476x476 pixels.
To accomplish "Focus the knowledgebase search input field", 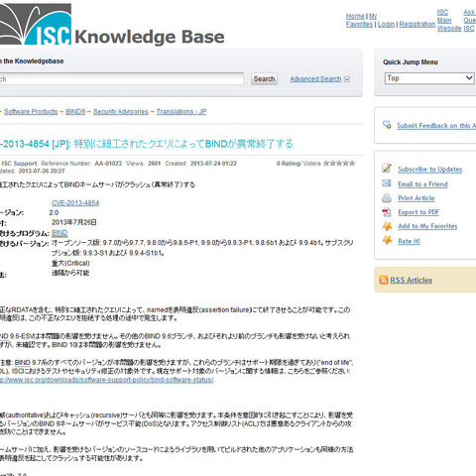I will (122, 79).
